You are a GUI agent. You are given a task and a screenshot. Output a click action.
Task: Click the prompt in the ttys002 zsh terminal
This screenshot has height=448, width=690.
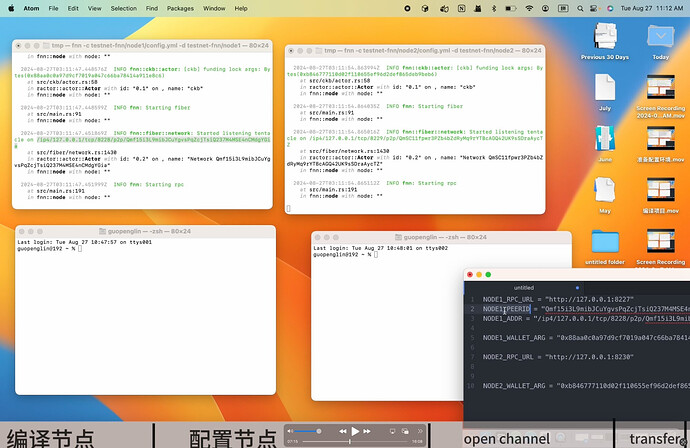(345, 254)
